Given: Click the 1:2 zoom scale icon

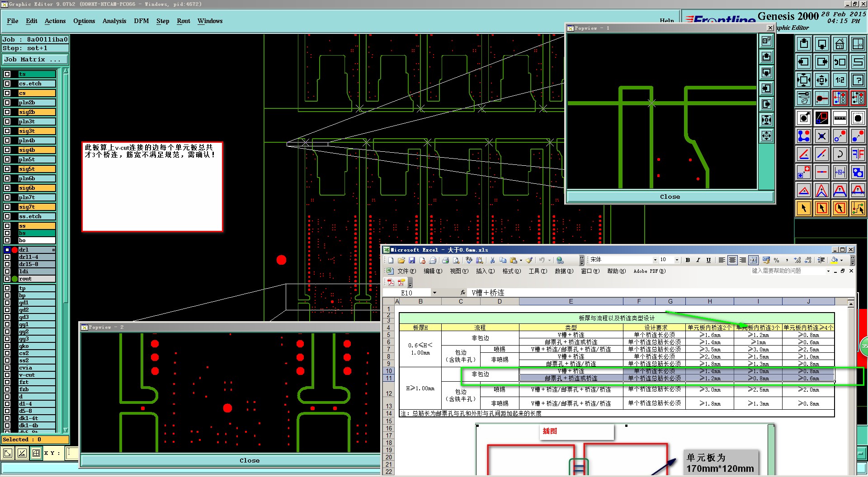Looking at the screenshot, I should point(840,80).
